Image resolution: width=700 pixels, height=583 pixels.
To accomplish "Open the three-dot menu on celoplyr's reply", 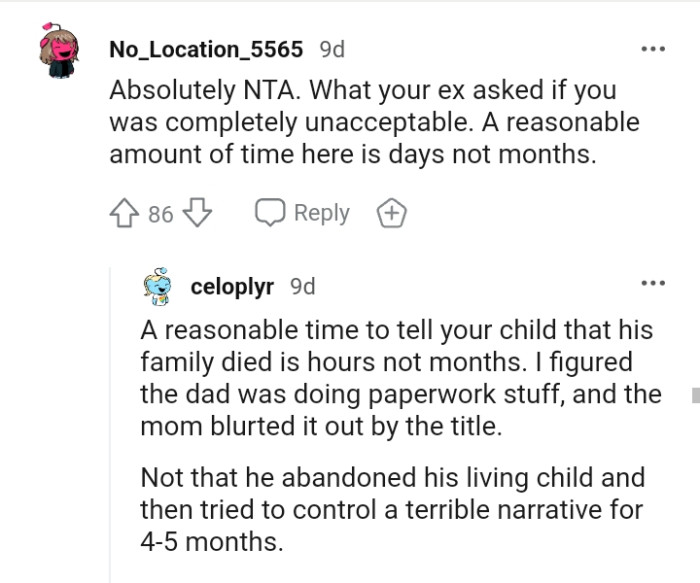I will [x=653, y=283].
